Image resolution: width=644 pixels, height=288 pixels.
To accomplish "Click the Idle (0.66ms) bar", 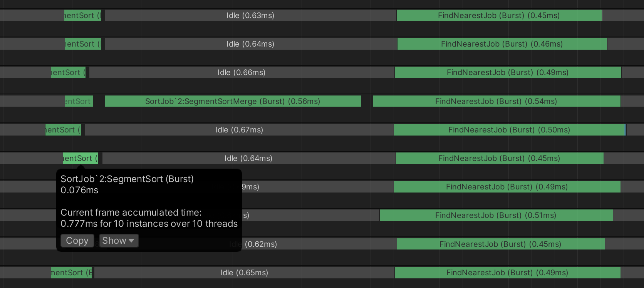I will coord(241,72).
